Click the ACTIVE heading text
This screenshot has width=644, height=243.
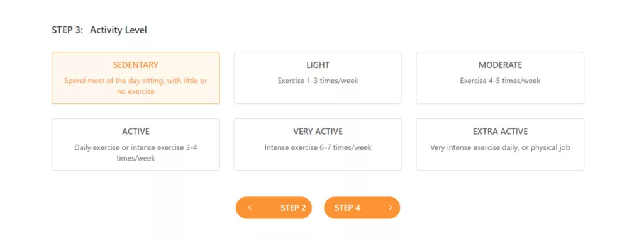tap(136, 132)
